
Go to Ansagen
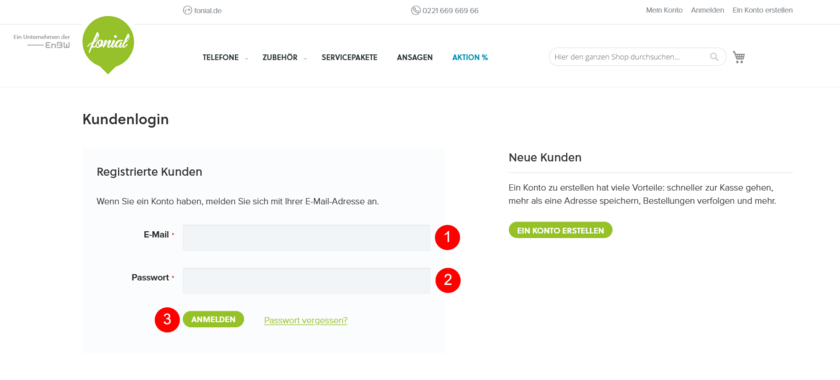(415, 57)
